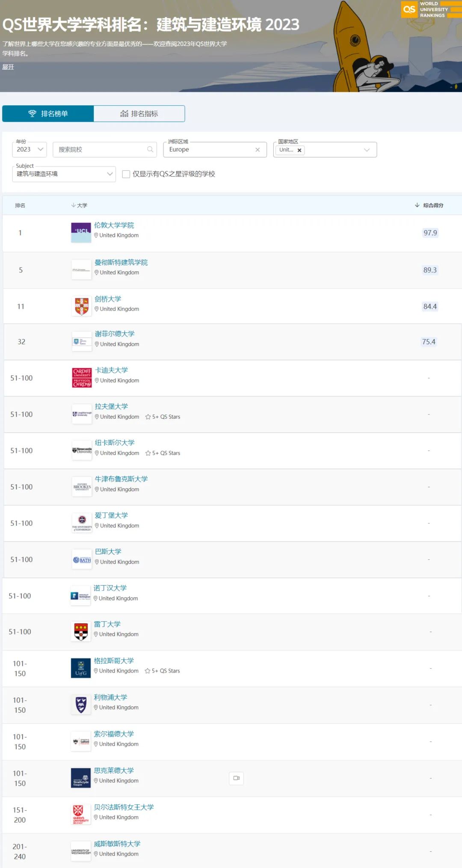Click the search magnifier icon in 搜索院校
462x868 pixels.
(x=150, y=149)
